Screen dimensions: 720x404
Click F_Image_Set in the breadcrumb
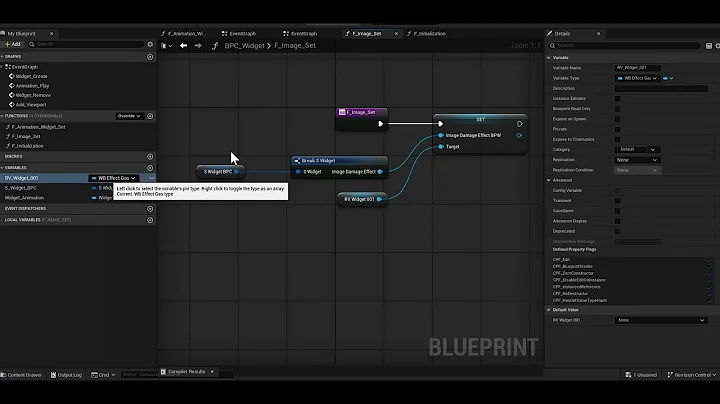coord(295,46)
